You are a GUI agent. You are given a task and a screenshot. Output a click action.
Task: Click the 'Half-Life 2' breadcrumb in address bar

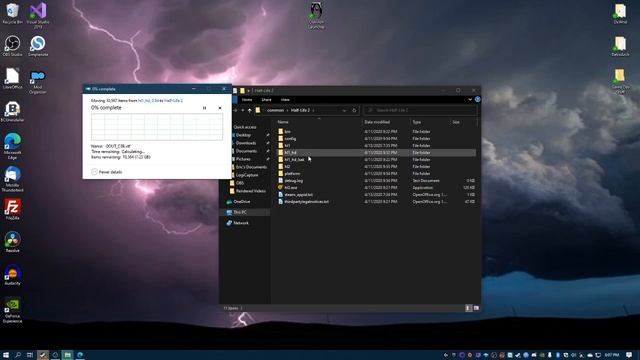300,110
